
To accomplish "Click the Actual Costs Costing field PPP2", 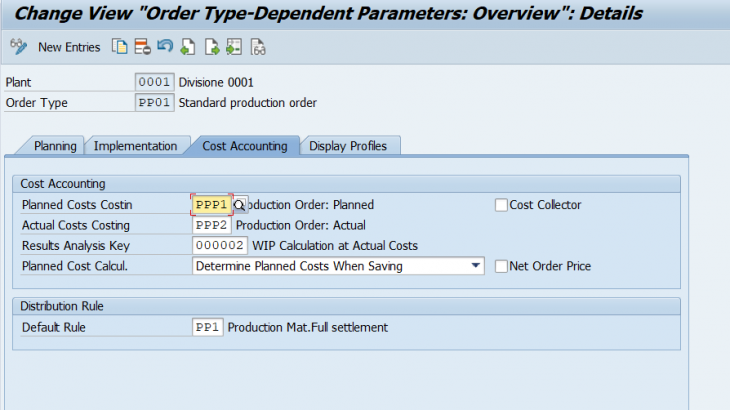I will (x=212, y=225).
